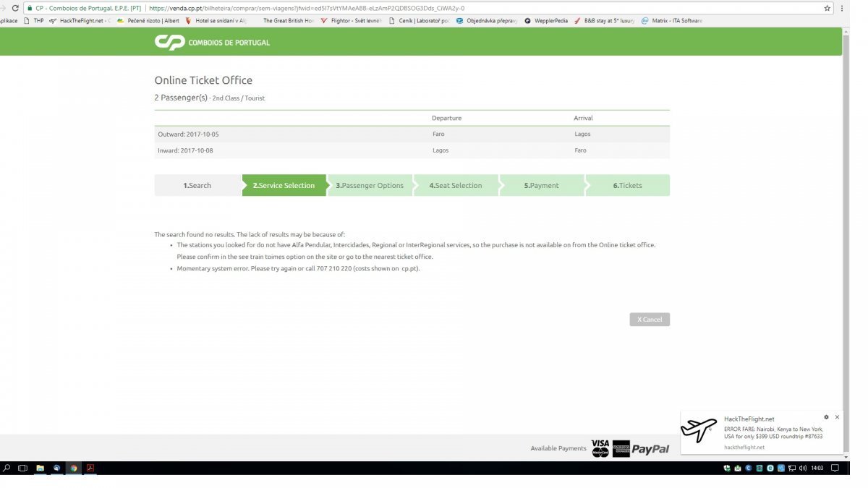Click the Comboios de Portugal logo

pyautogui.click(x=211, y=42)
